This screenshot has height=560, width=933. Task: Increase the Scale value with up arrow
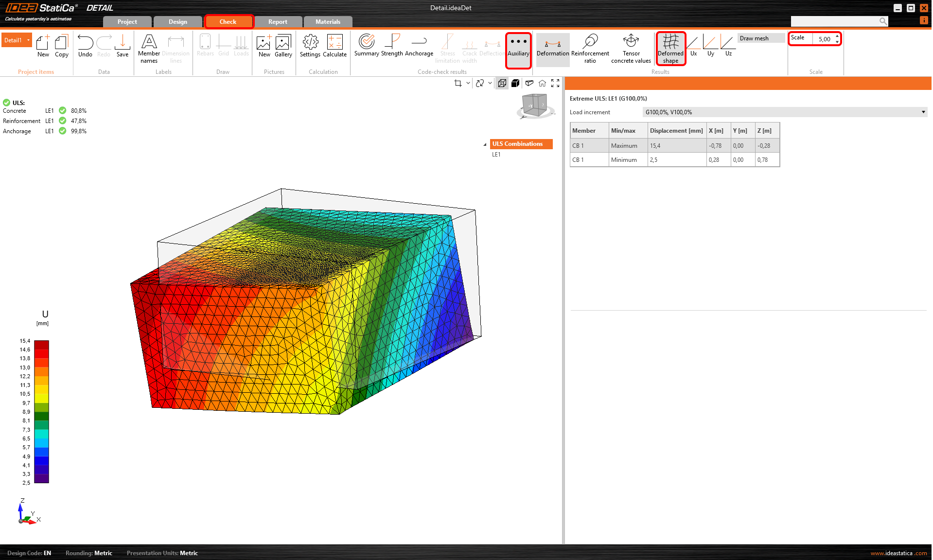(x=837, y=36)
